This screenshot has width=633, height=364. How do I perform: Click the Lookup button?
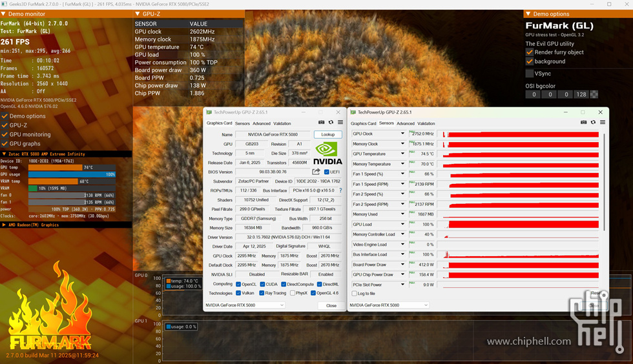click(328, 134)
